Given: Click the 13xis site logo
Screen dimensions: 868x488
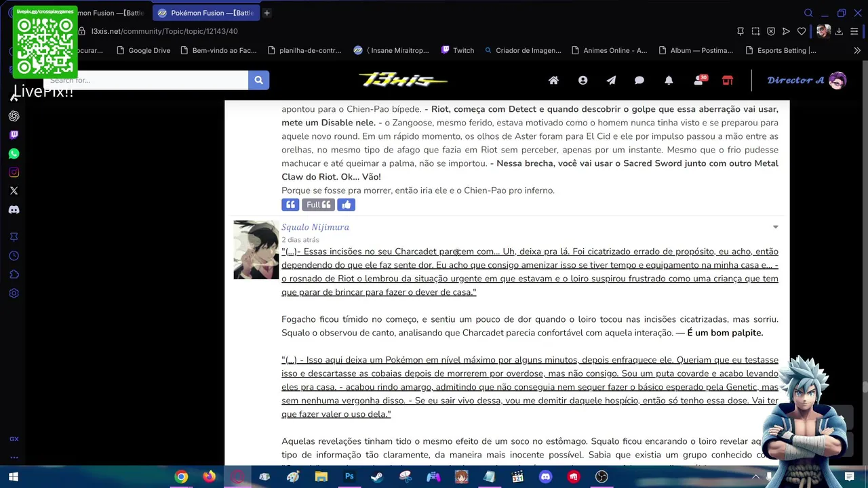Looking at the screenshot, I should [403, 80].
